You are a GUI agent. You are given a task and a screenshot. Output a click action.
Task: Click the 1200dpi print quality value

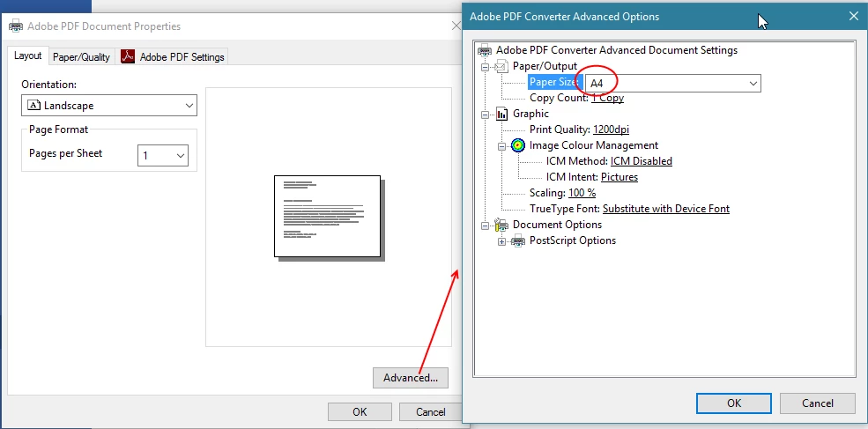point(611,129)
